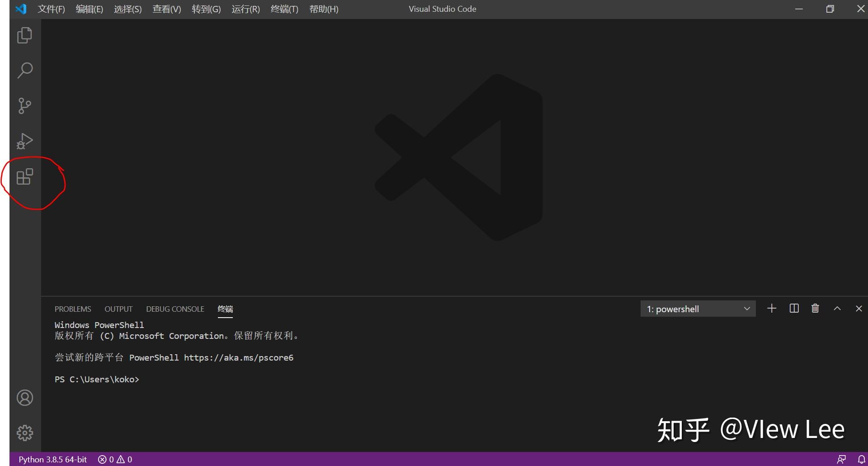868x466 pixels.
Task: Switch to the PROBLEMS tab
Action: [73, 309]
